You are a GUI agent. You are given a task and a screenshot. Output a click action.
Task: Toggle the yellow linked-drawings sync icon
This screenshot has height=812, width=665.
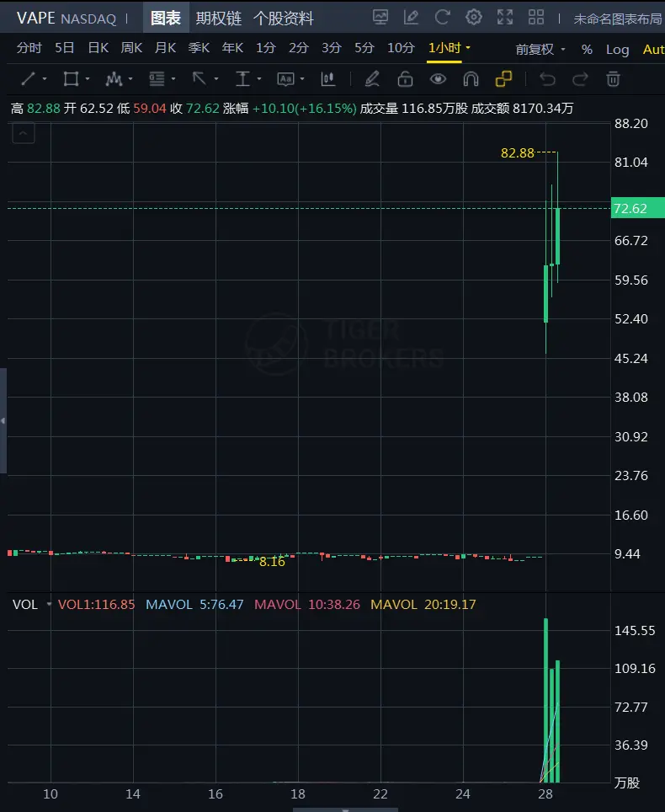tap(503, 78)
